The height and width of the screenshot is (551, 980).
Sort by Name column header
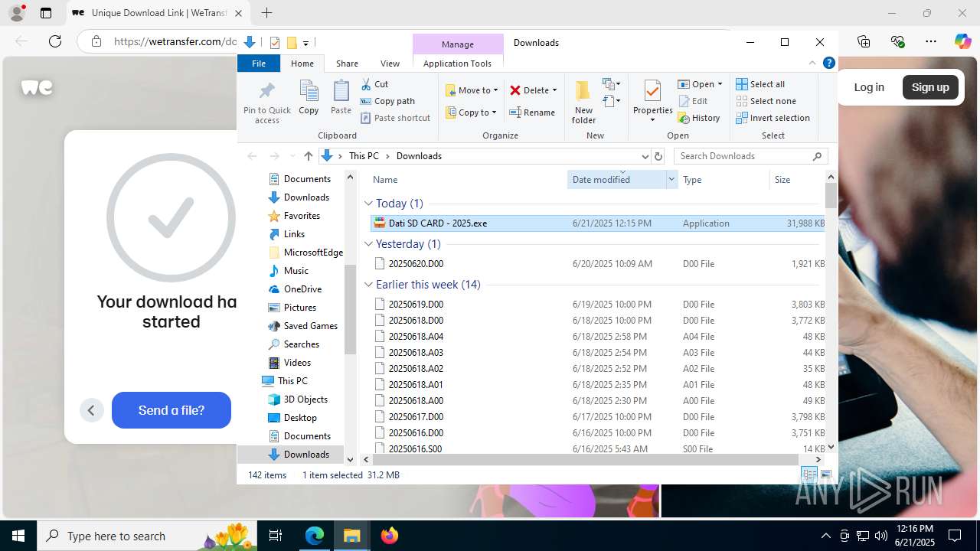click(385, 180)
